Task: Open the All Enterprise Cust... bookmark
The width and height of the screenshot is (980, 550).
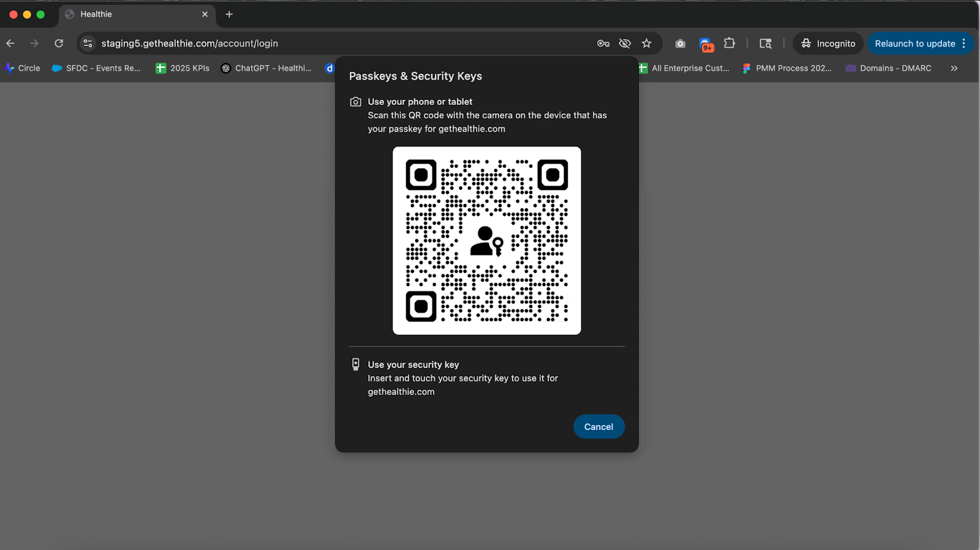Action: coord(684,68)
